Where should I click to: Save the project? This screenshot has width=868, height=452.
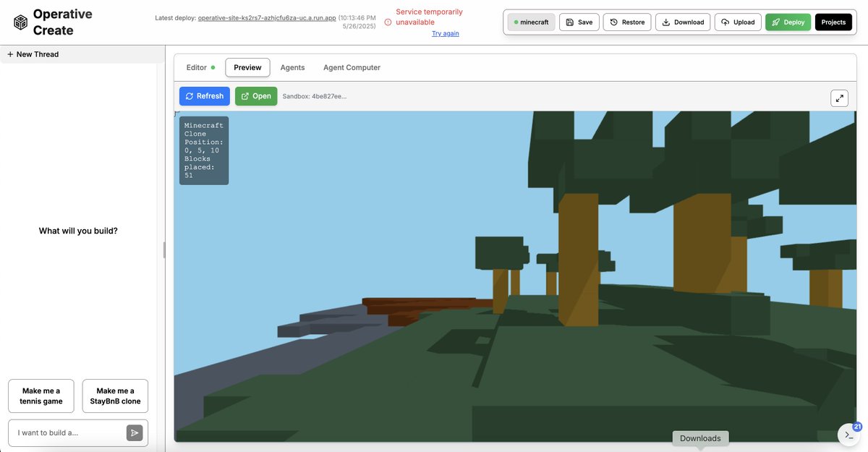[579, 22]
